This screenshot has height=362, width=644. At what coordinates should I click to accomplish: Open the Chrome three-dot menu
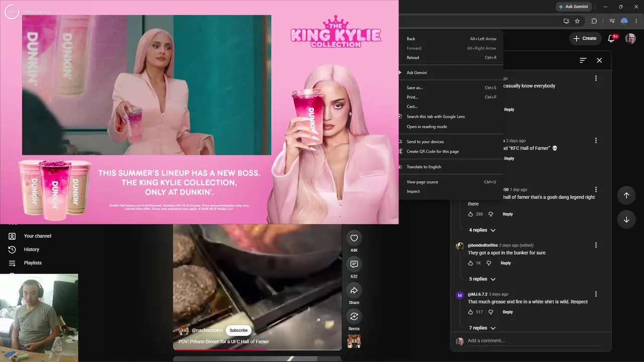pos(637,21)
